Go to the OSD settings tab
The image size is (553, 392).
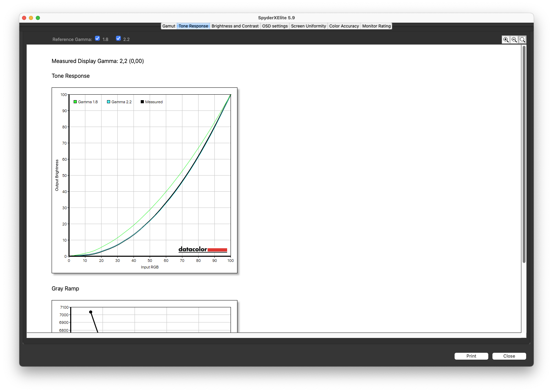point(275,26)
